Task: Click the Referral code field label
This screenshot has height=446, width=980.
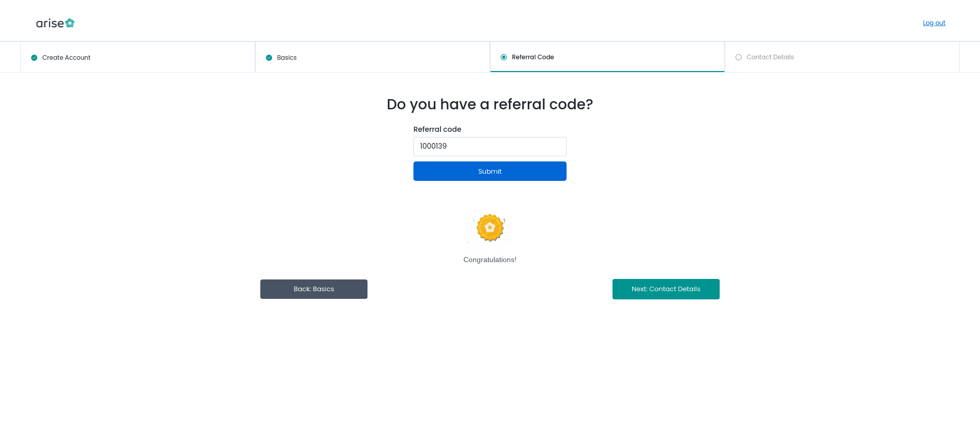Action: click(437, 129)
